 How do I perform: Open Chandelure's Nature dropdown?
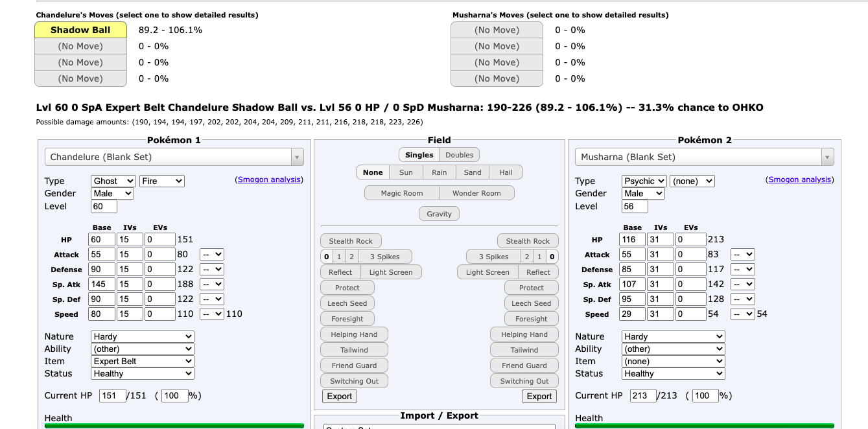[143, 337]
